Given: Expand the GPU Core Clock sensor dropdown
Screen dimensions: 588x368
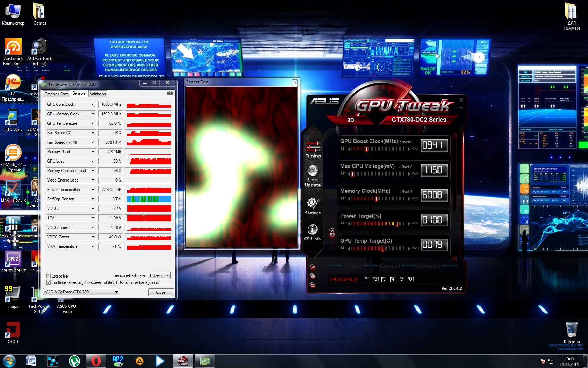Looking at the screenshot, I should point(93,104).
